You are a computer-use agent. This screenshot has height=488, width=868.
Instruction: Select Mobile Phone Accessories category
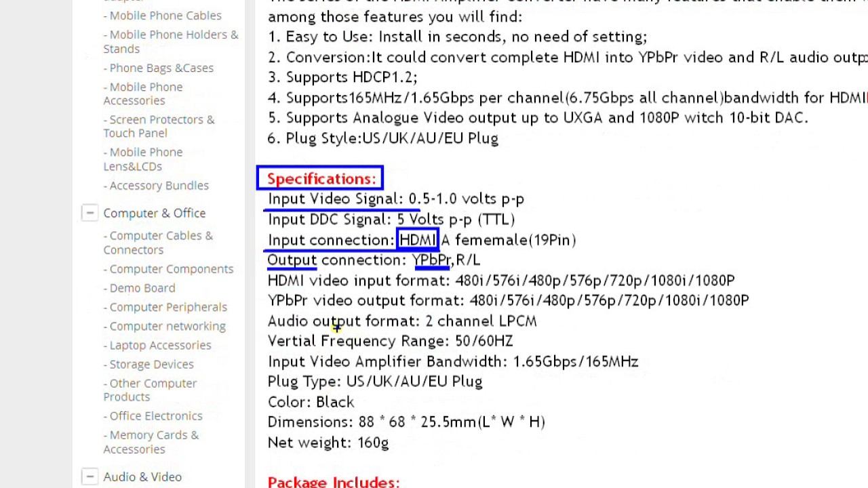[x=143, y=94]
